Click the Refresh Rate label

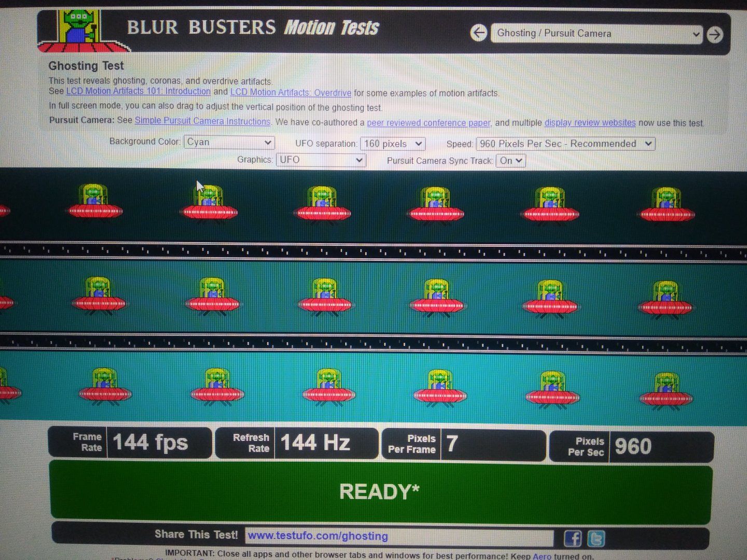point(251,443)
